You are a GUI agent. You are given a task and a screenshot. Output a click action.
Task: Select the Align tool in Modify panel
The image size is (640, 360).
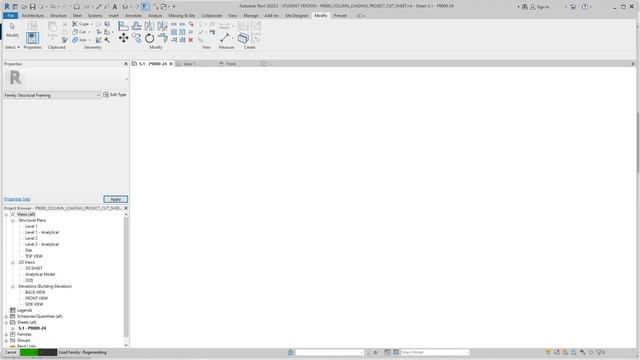[123, 26]
